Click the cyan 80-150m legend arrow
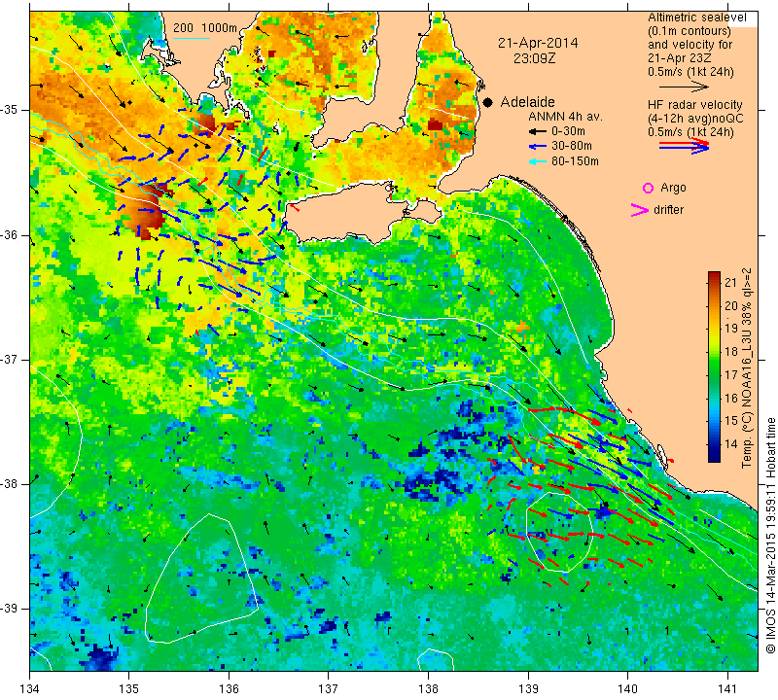Image resolution: width=778 pixels, height=700 pixels. pos(538,161)
